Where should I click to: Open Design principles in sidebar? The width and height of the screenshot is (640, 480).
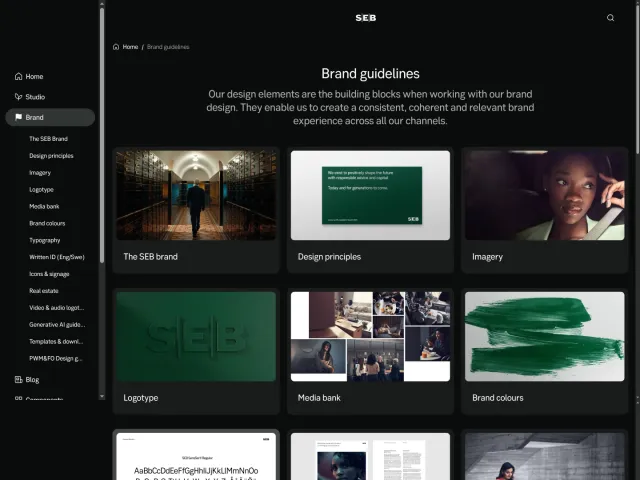pyautogui.click(x=51, y=156)
